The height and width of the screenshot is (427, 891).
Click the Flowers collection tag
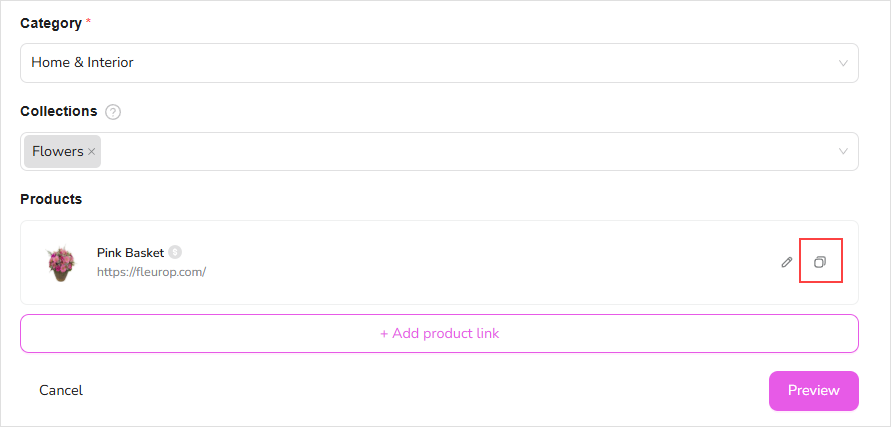(58, 152)
